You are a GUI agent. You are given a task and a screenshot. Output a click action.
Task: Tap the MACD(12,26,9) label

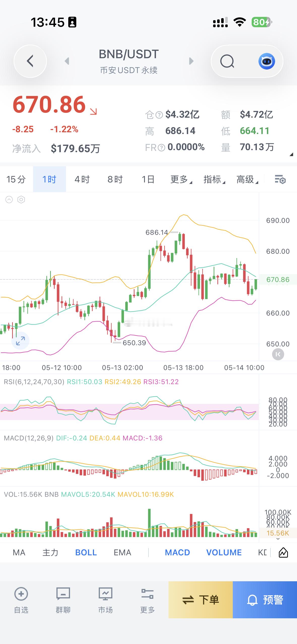[29, 438]
